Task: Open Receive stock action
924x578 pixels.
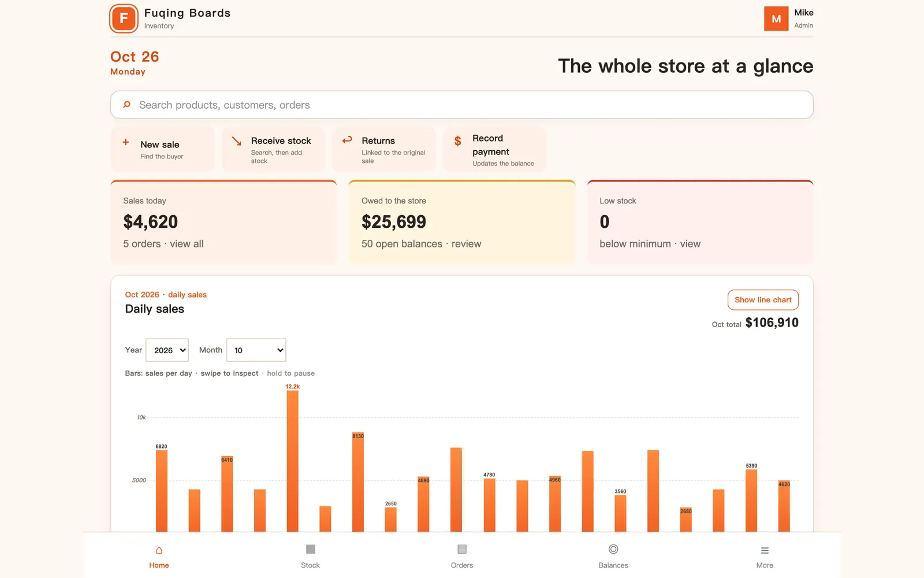Action: (x=273, y=150)
